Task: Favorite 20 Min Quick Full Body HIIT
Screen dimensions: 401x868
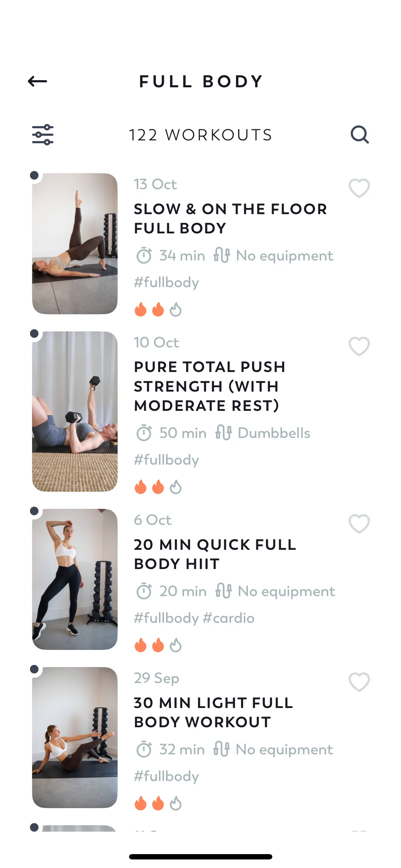Action: pos(359,523)
